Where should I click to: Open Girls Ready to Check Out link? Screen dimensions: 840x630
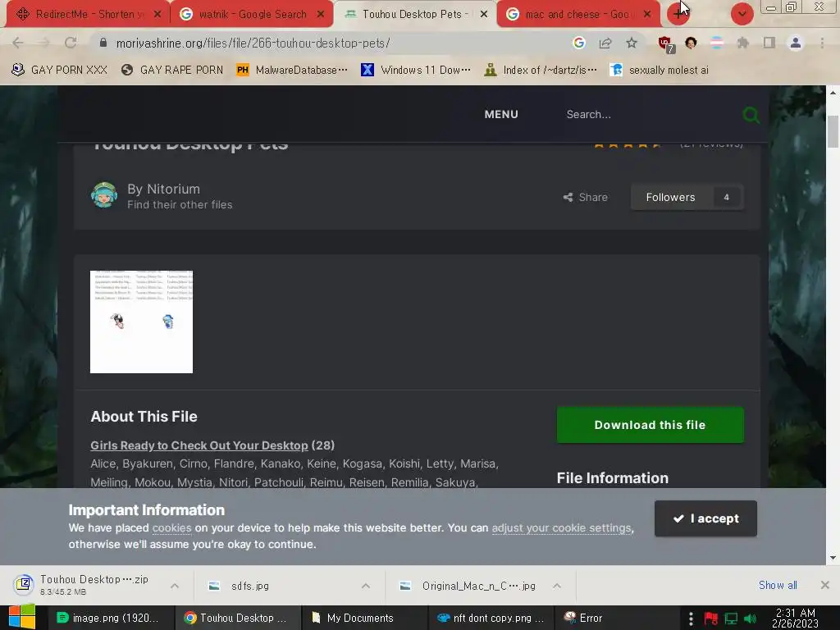[x=199, y=445]
